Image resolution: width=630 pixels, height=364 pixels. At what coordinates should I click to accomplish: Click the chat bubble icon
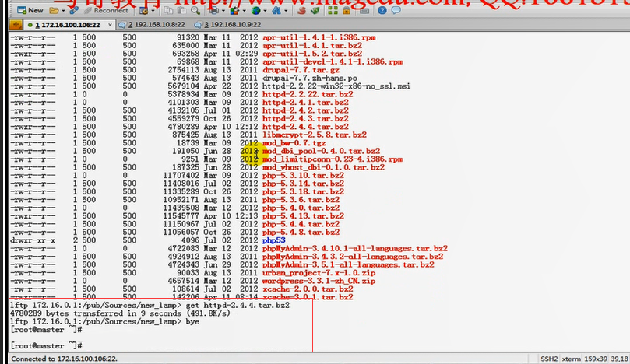396,10
